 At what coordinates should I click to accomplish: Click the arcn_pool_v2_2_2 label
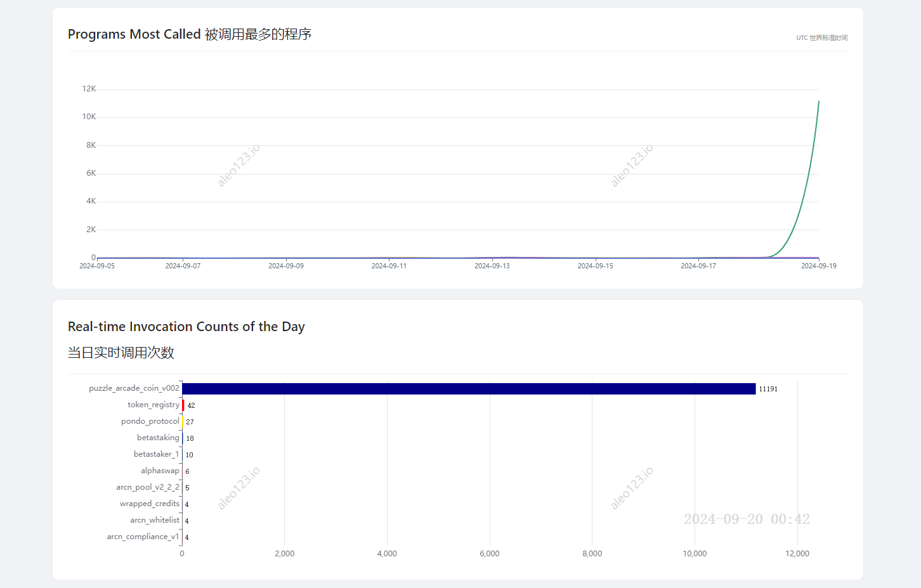point(148,487)
